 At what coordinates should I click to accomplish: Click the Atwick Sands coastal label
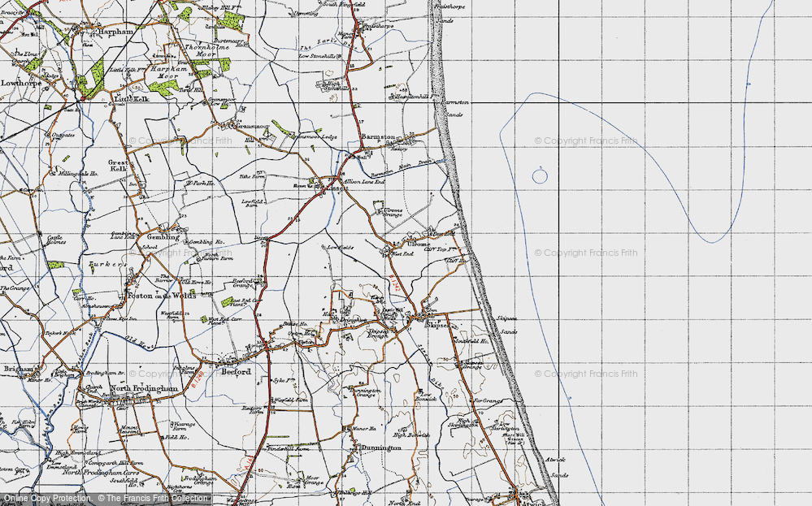tap(556, 467)
